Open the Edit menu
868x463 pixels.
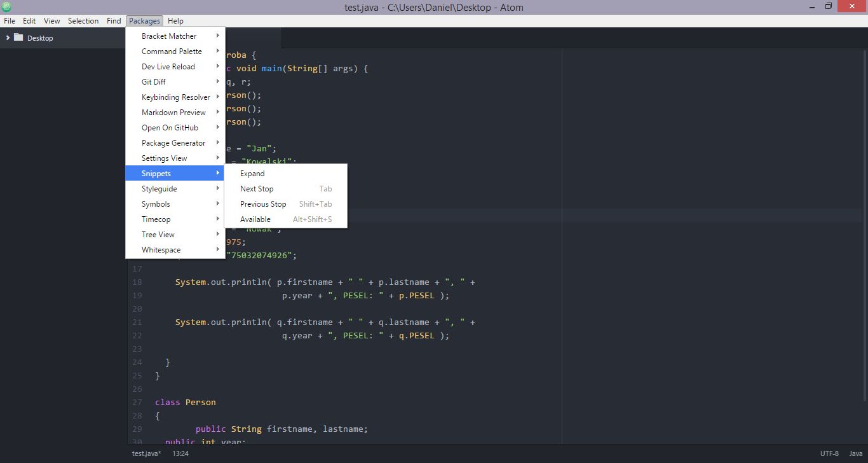pos(29,21)
